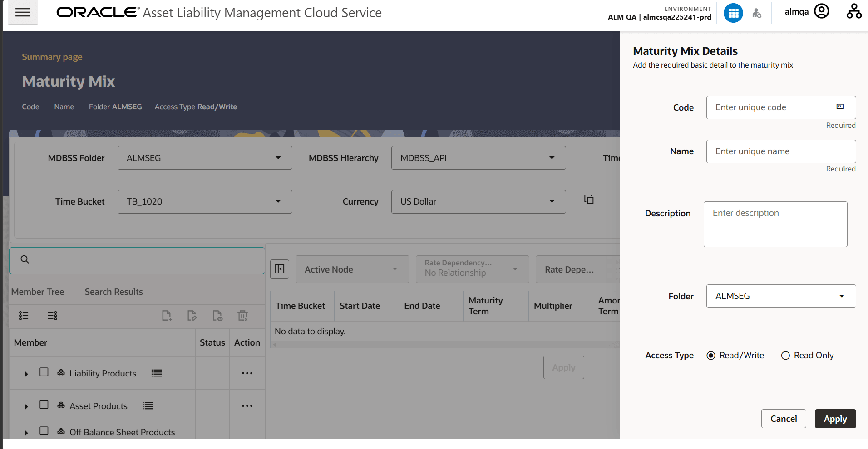Click the collapse-all list icon

pos(53,316)
